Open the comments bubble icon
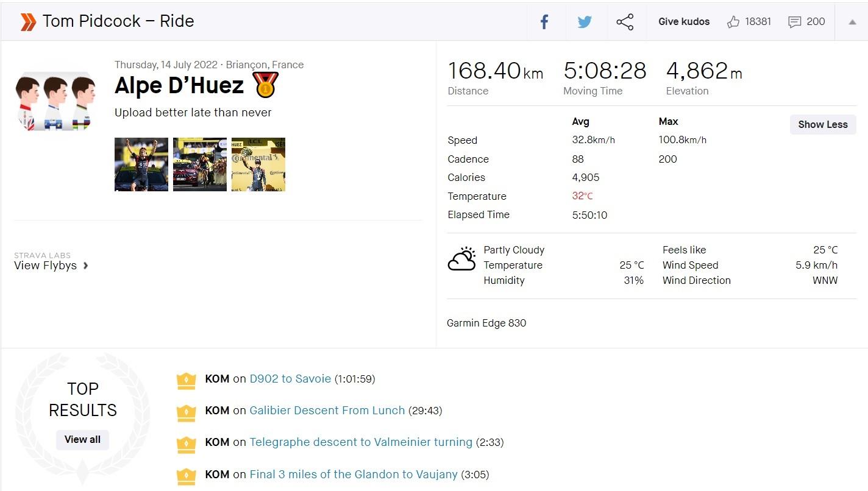Image resolution: width=868 pixels, height=491 pixels. coord(794,22)
